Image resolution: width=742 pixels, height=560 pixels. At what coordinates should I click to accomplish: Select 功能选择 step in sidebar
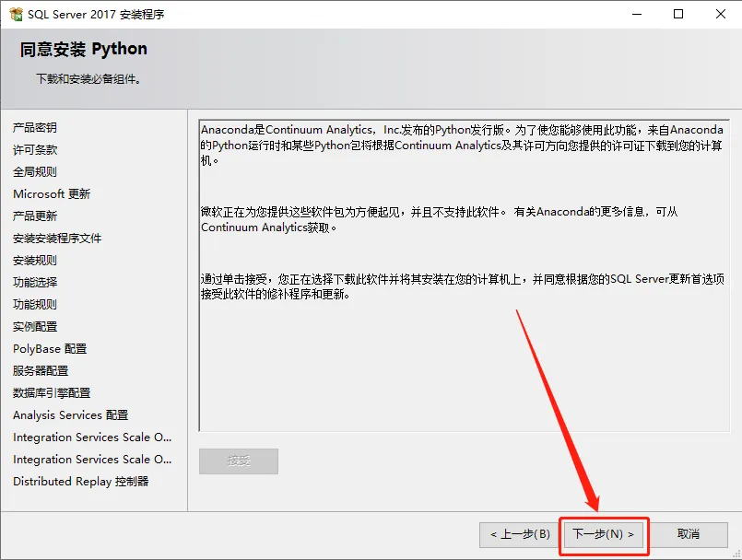coord(35,283)
